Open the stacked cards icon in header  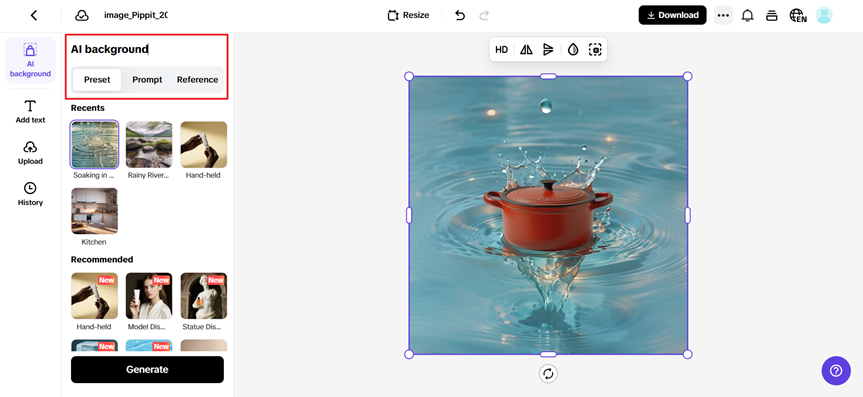pyautogui.click(x=772, y=15)
